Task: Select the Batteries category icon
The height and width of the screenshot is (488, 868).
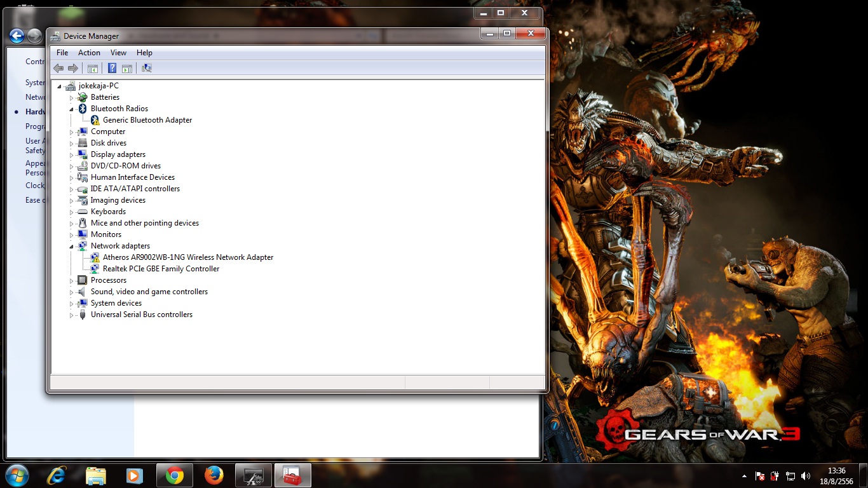Action: 82,97
